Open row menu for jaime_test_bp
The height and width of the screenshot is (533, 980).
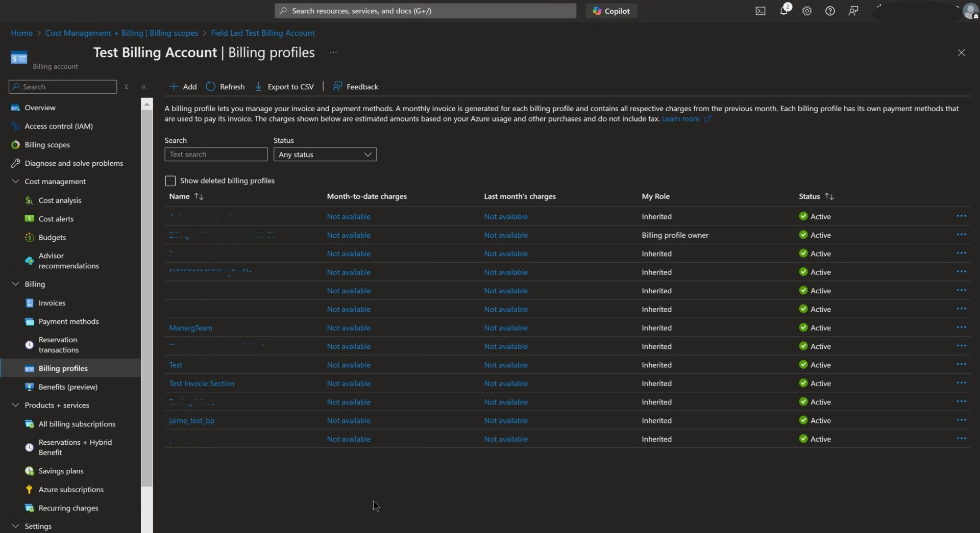coord(961,420)
